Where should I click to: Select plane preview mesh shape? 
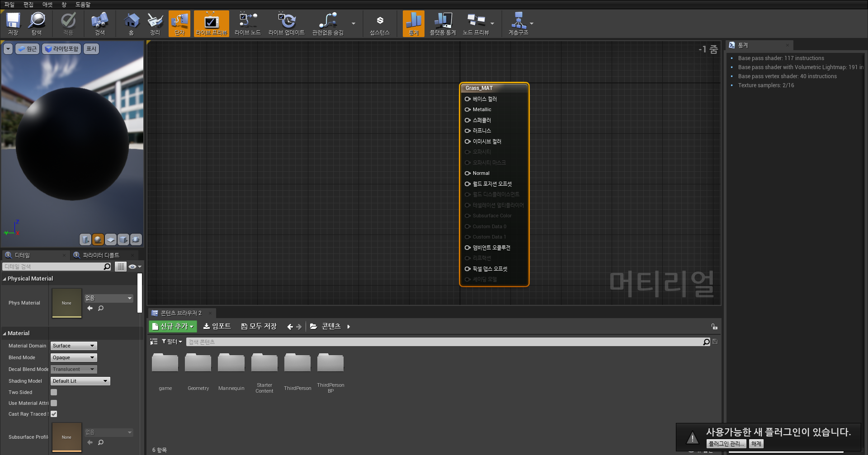[x=110, y=239]
